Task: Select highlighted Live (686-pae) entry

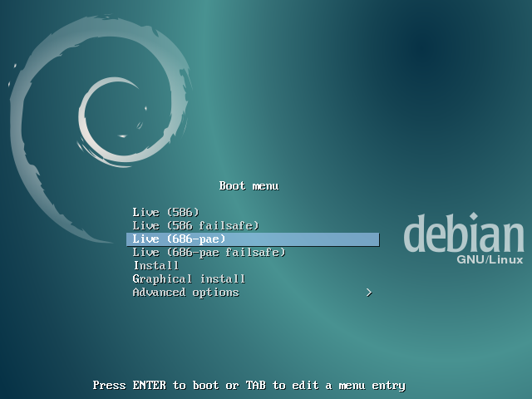Action: [253, 239]
